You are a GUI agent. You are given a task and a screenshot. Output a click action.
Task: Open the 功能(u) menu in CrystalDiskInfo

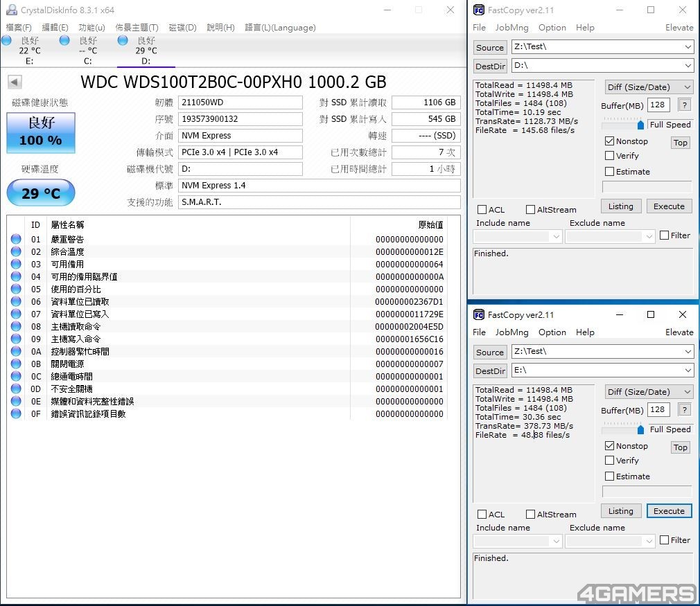click(x=92, y=28)
